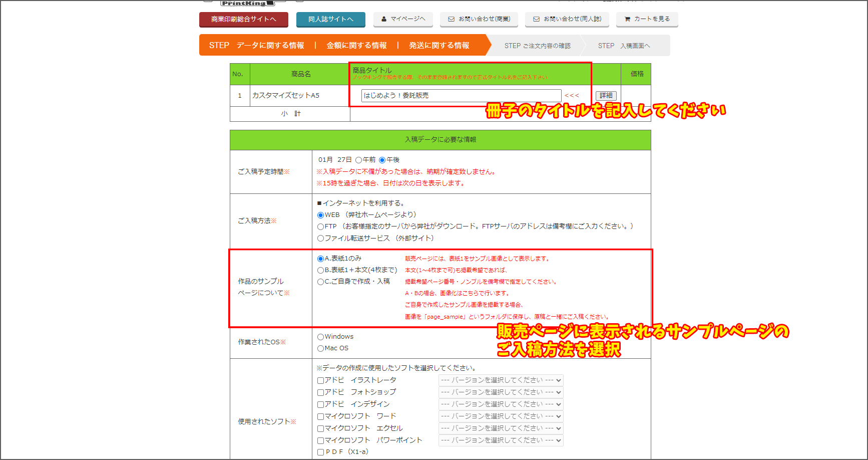The height and width of the screenshot is (460, 868).
Task: Select B.表紙1＋本文（4枚まで） sample option
Action: [x=320, y=270]
